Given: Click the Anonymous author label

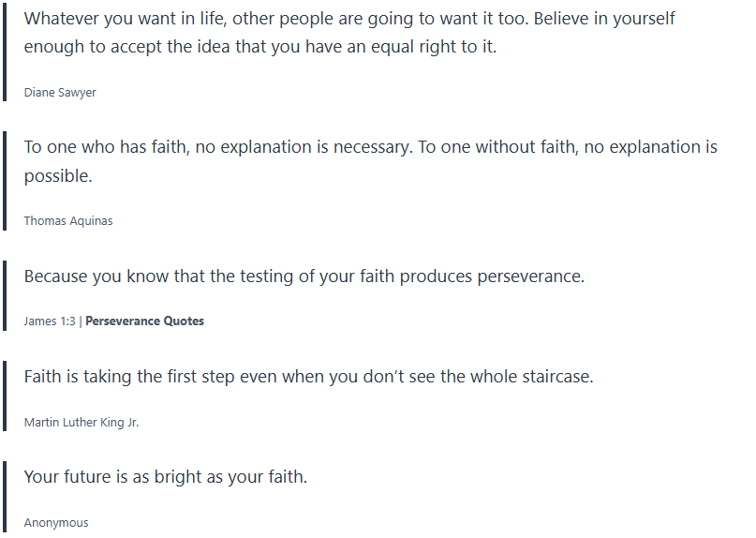Looking at the screenshot, I should point(56,523).
